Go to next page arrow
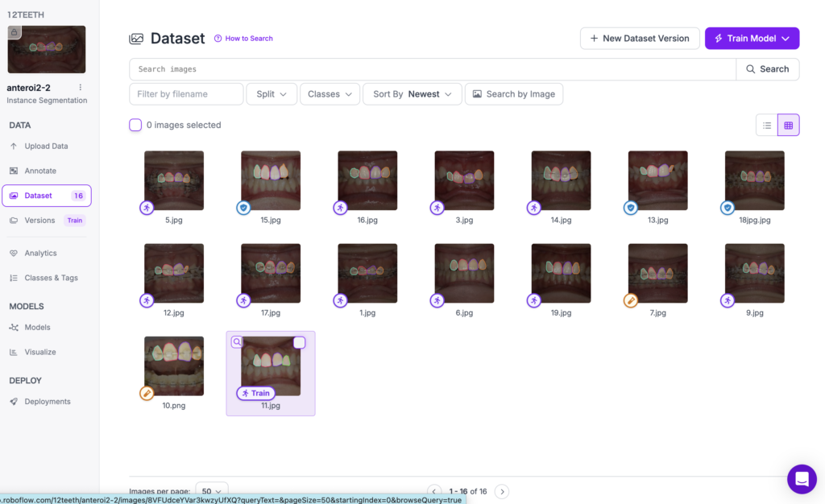 pos(502,491)
